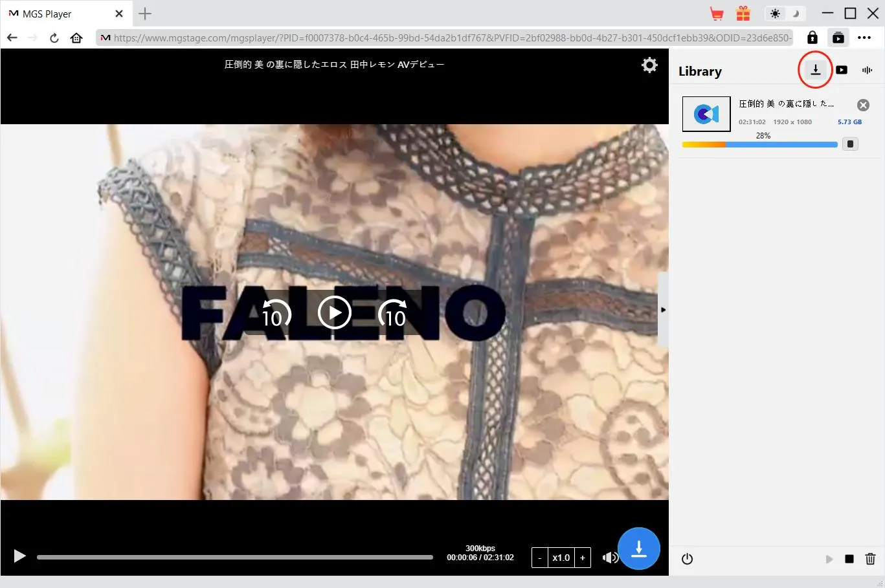Decrease playback speed with minus

click(539, 558)
